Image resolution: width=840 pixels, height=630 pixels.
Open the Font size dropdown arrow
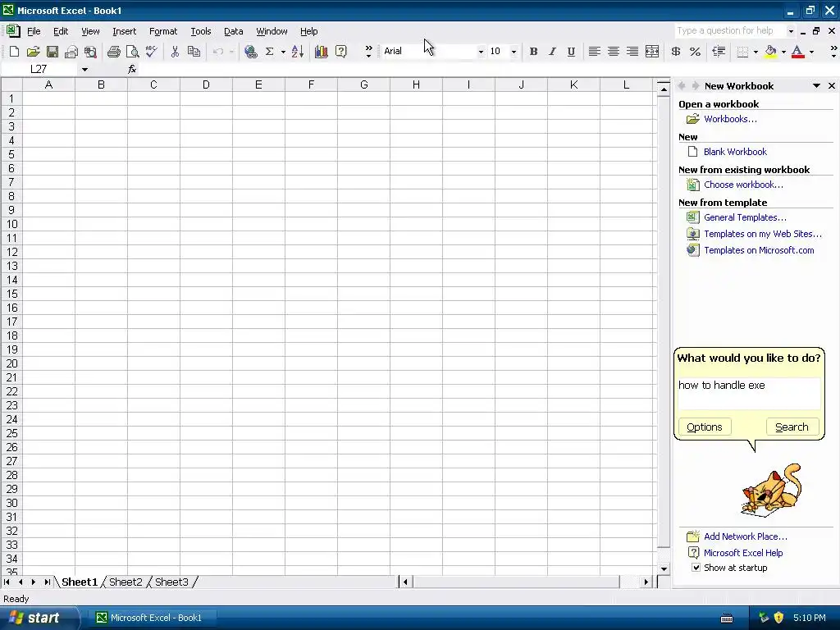coord(514,52)
